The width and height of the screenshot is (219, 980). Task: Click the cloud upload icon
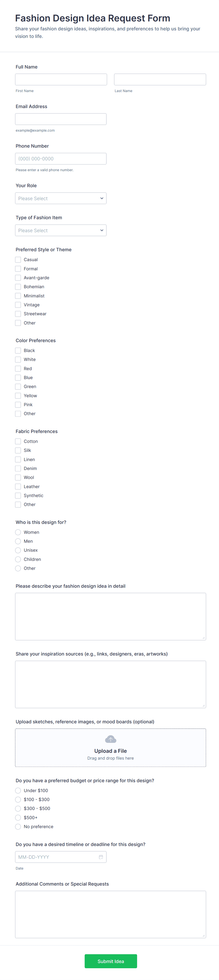[x=110, y=739]
